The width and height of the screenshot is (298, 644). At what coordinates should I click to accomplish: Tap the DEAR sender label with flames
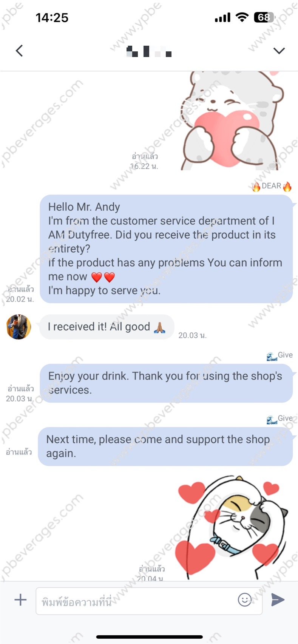pos(272,186)
